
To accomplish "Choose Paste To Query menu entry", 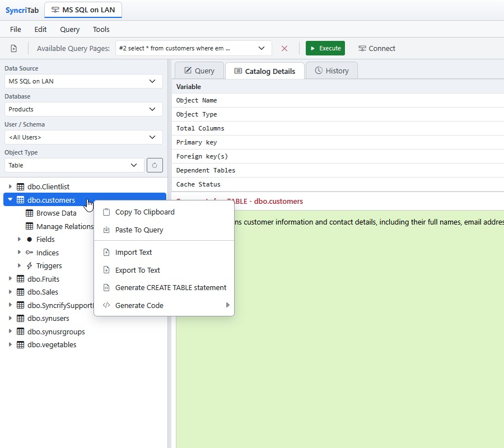I will 164,230.
